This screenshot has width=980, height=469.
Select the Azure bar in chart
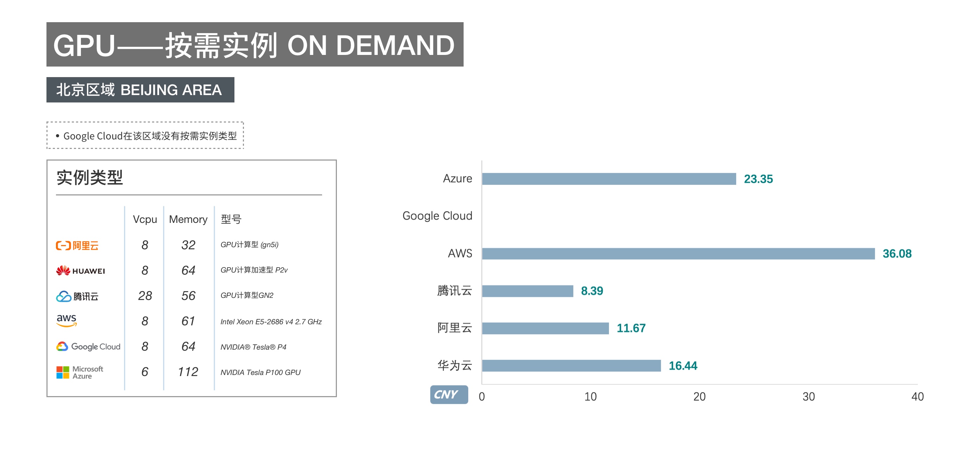(609, 179)
